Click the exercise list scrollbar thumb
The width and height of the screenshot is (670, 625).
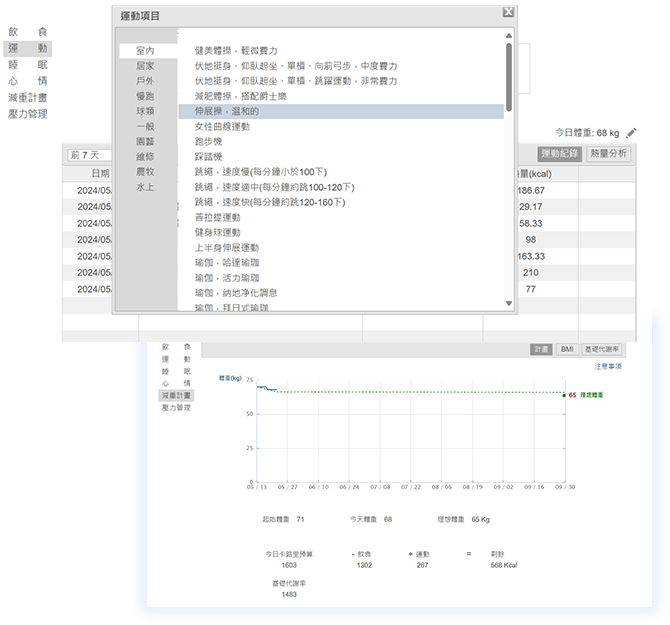pyautogui.click(x=508, y=75)
